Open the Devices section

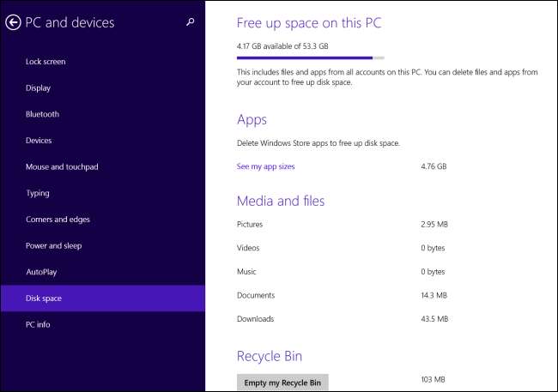(x=39, y=141)
